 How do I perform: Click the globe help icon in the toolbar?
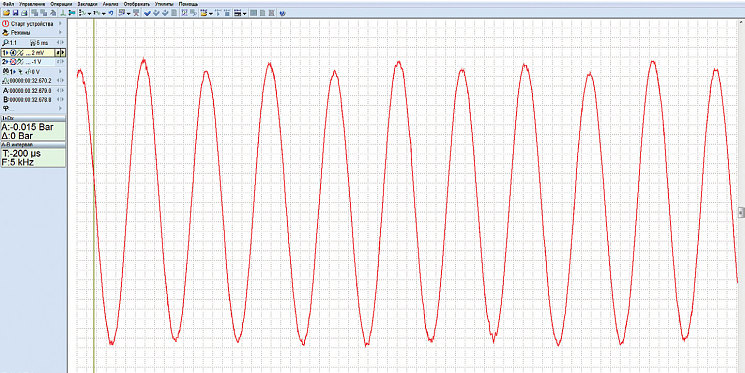282,13
